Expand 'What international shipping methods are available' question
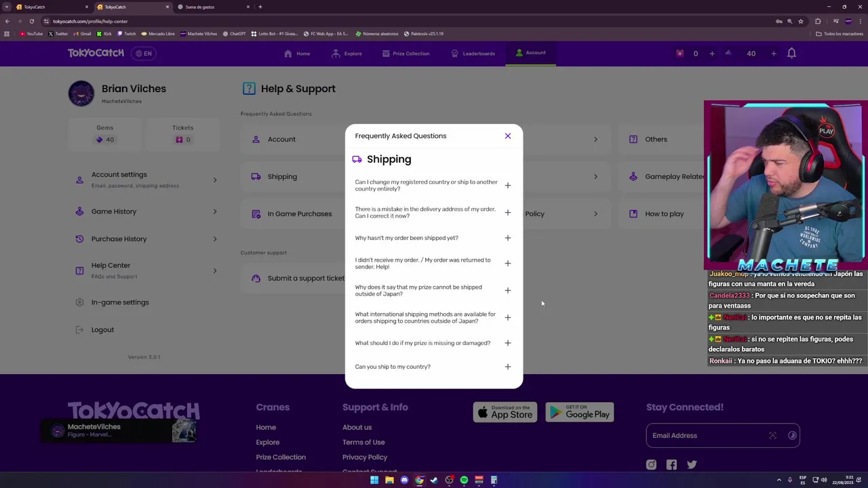Viewport: 868px width, 488px height. (x=507, y=317)
